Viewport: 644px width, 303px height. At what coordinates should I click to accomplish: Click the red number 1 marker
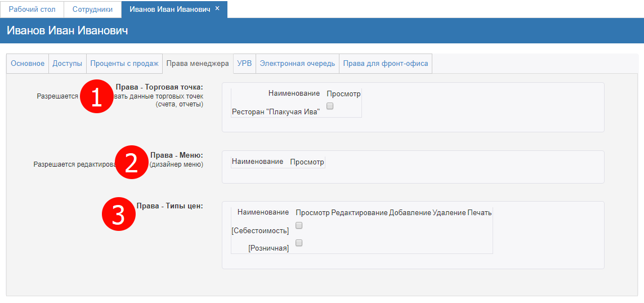(x=96, y=96)
